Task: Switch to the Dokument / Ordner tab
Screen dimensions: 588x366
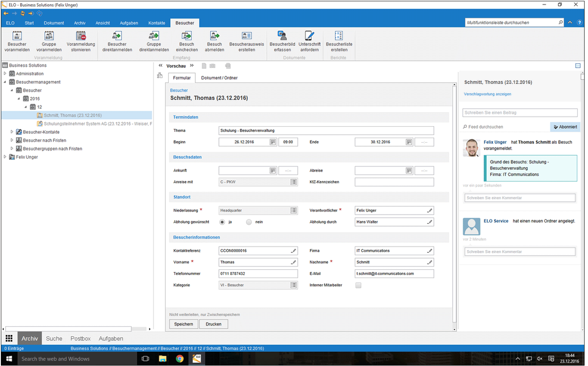Action: (x=219, y=78)
